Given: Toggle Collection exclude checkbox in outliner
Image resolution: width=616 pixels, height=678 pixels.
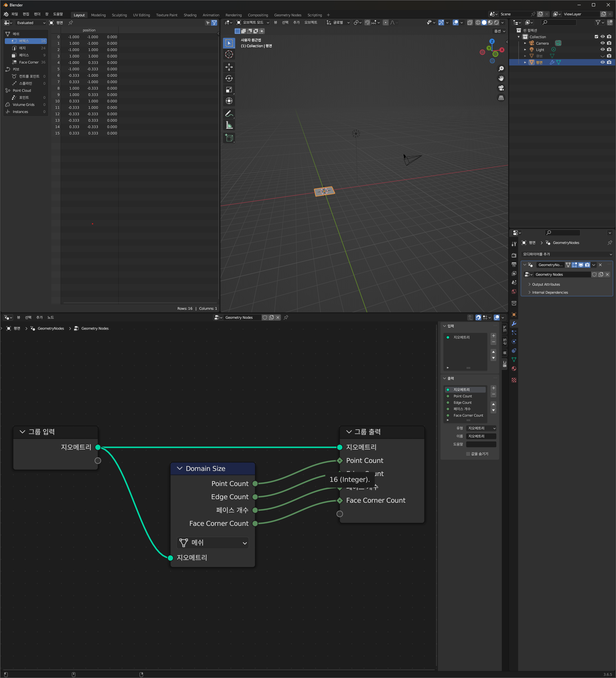Looking at the screenshot, I should pyautogui.click(x=596, y=37).
